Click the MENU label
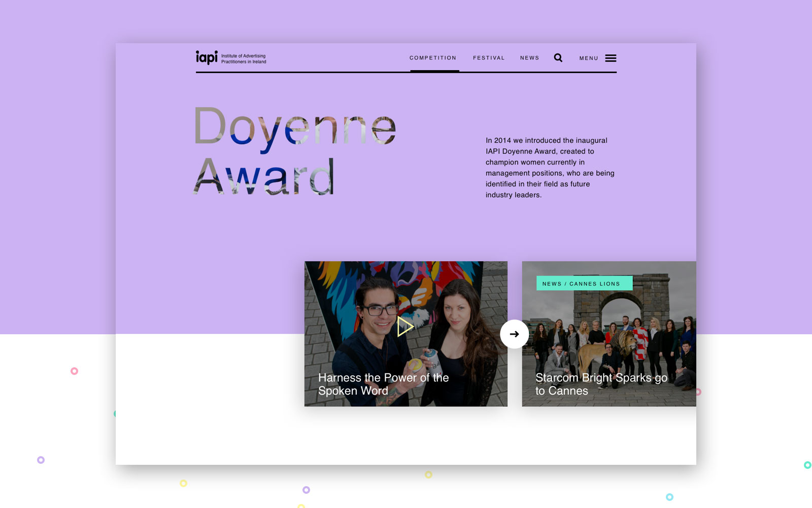812x508 pixels. (589, 58)
